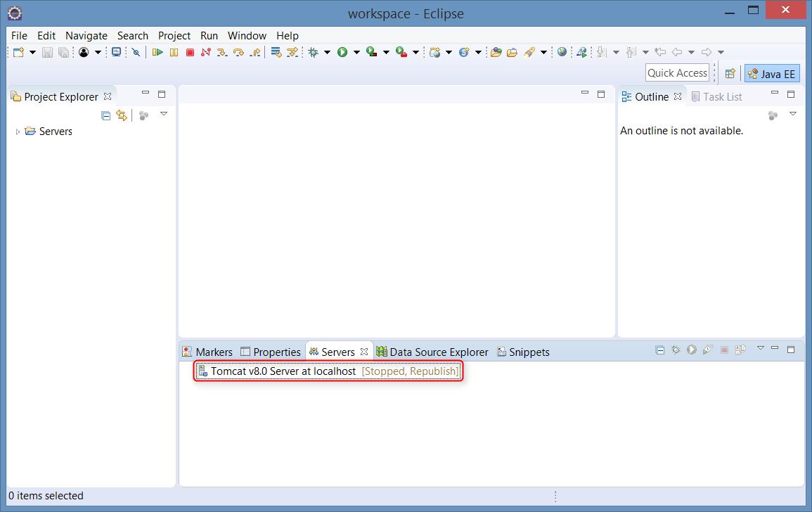This screenshot has width=812, height=512.
Task: Click the Debug bug icon in main toolbar
Action: click(x=314, y=52)
